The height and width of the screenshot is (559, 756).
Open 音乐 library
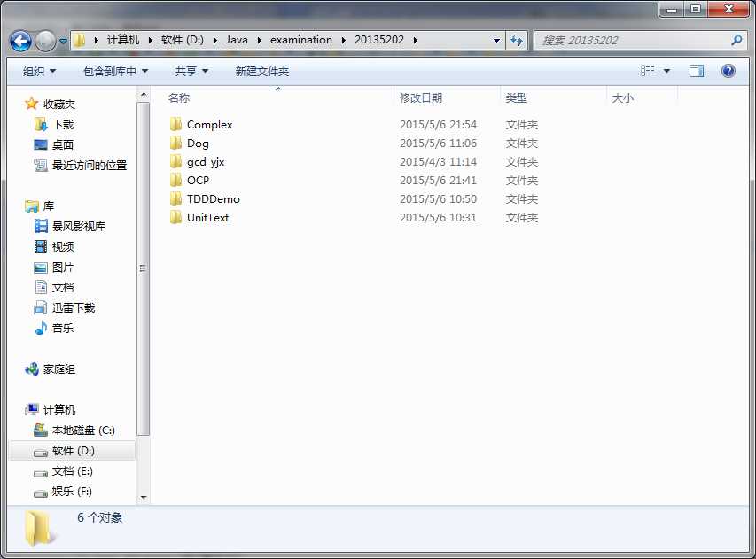[x=63, y=328]
